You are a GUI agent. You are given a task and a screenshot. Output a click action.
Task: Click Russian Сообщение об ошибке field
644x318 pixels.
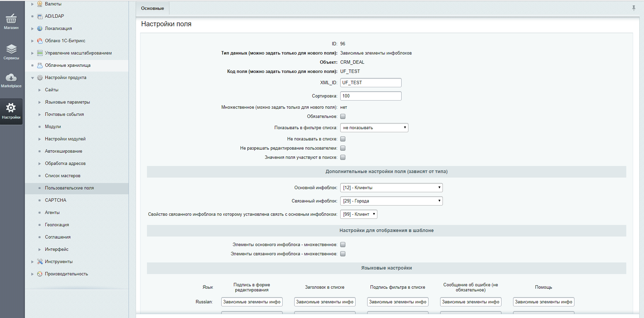471,302
